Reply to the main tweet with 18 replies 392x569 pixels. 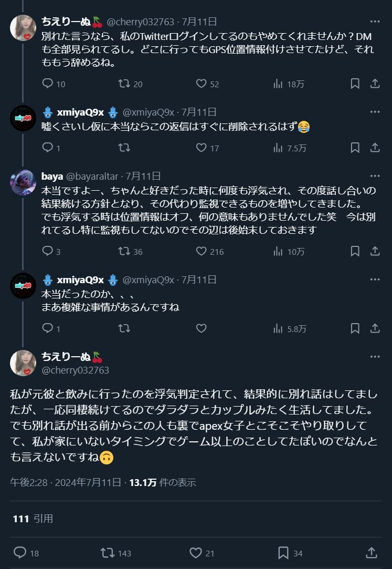pyautogui.click(x=26, y=553)
